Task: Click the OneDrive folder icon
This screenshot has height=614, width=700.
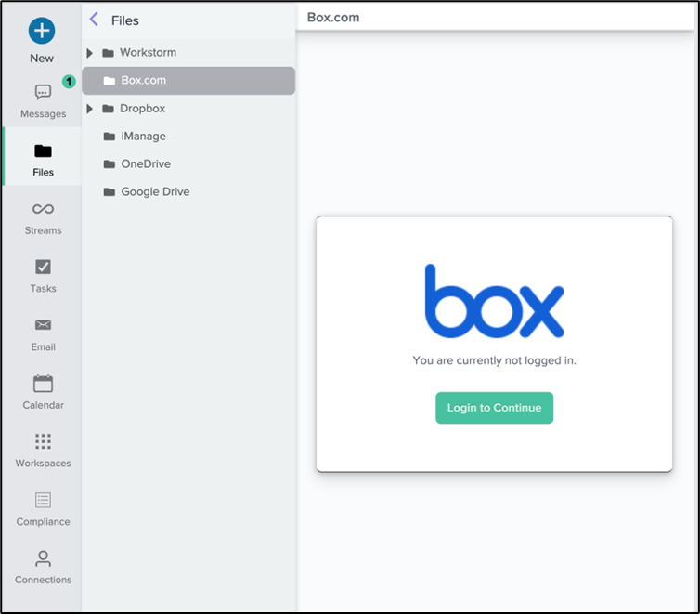Action: point(110,163)
